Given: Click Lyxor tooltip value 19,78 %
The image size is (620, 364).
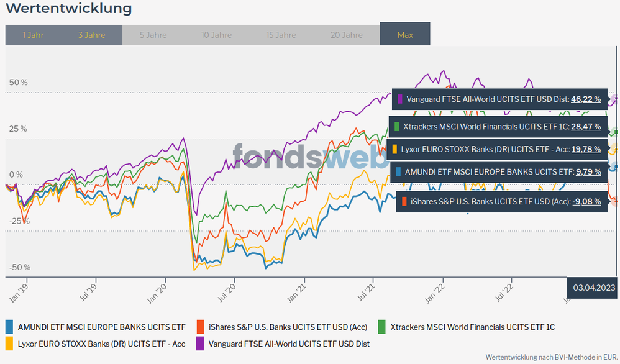Looking at the screenshot, I should point(586,149).
